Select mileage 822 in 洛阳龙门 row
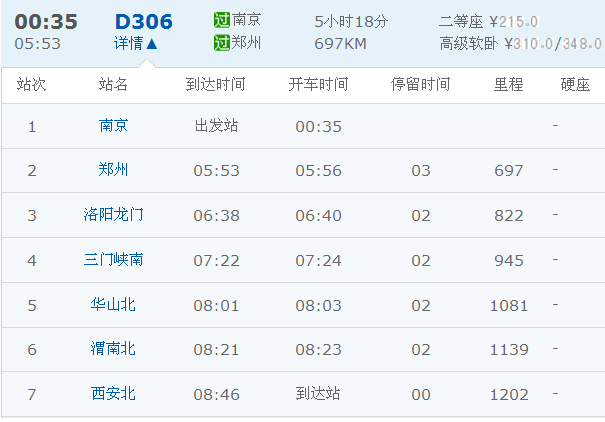 click(509, 216)
